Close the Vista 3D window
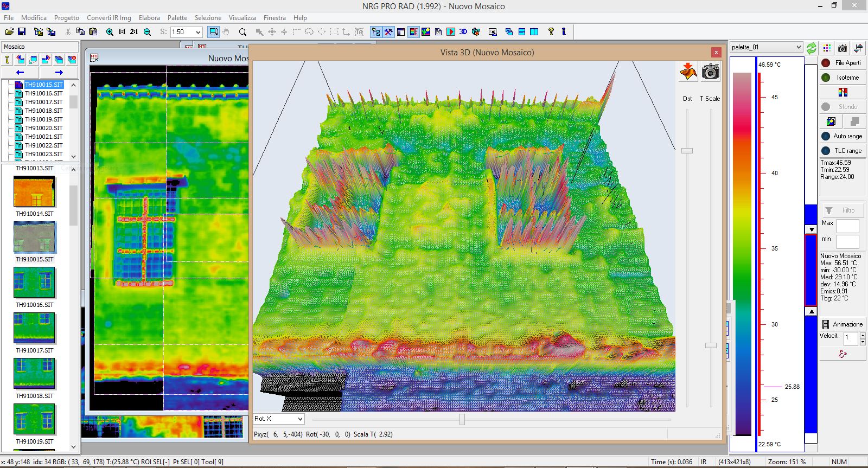868x468 pixels. tap(716, 52)
